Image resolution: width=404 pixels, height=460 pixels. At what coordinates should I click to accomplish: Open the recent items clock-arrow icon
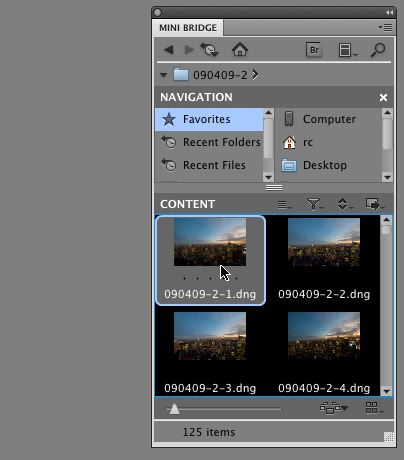click(x=209, y=50)
